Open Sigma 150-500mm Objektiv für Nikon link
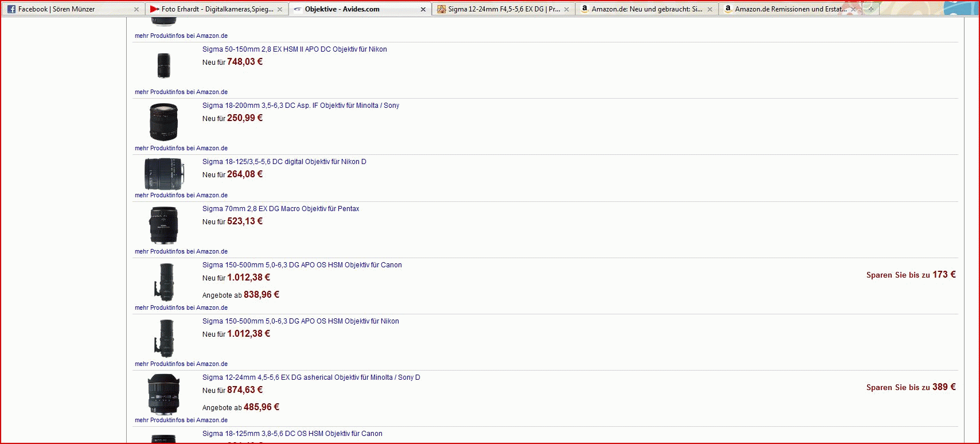The image size is (980, 444). (300, 321)
